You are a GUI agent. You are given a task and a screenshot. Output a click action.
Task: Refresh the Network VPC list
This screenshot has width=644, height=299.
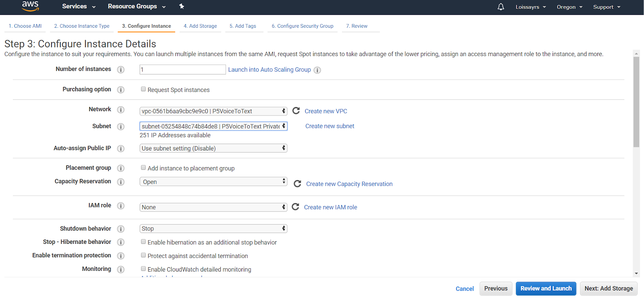pyautogui.click(x=296, y=111)
